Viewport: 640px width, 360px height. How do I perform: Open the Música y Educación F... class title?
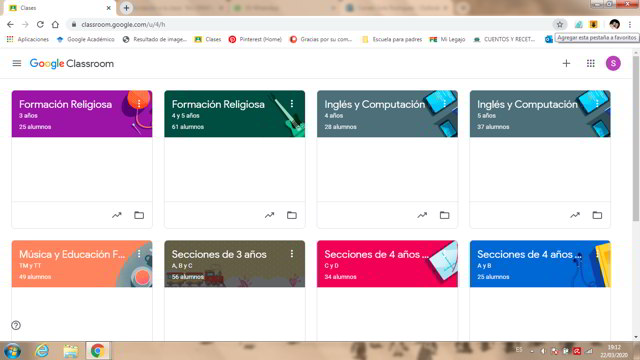pos(72,254)
